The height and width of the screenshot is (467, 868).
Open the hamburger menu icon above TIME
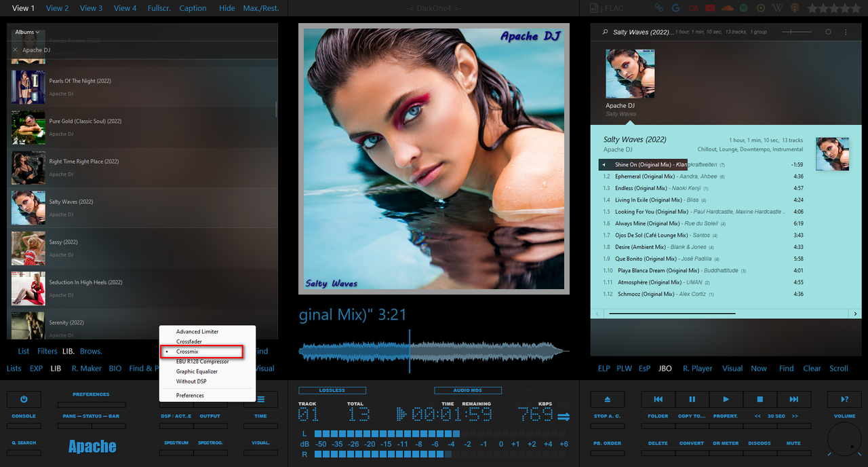tap(260, 399)
